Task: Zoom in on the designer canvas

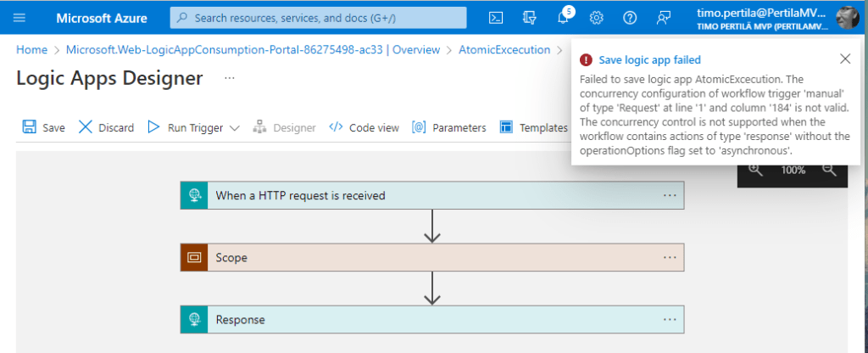Action: click(x=755, y=170)
